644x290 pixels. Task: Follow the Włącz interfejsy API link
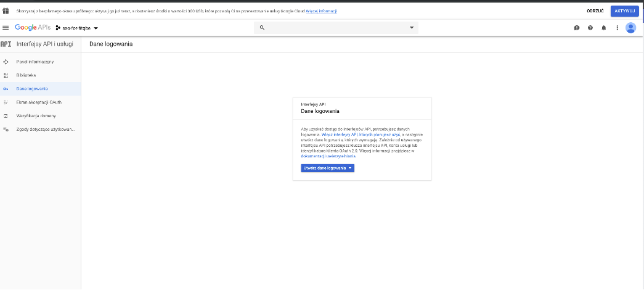pyautogui.click(x=361, y=135)
